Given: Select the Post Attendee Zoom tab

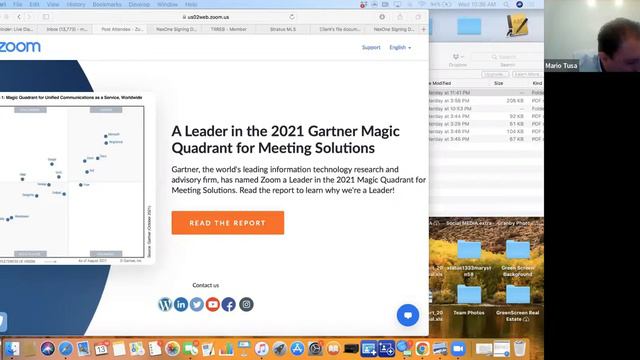Looking at the screenshot, I should 121,29.
